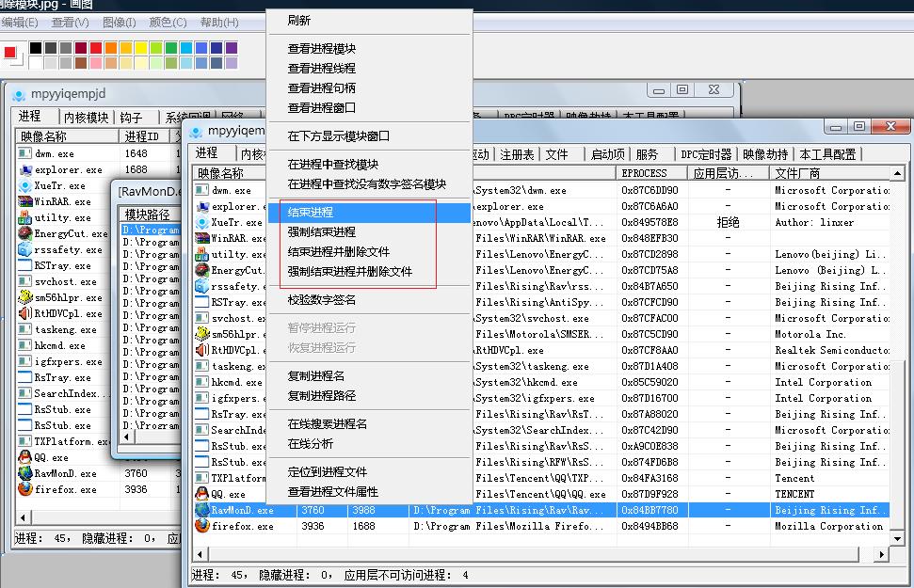The image size is (914, 588).
Task: Select 查看进程句柄 menu entry
Action: coord(321,88)
